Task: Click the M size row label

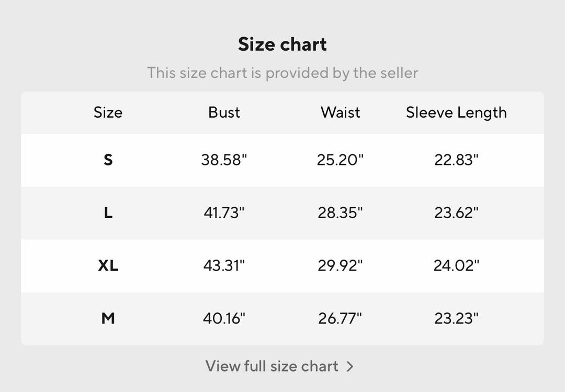Action: tap(108, 318)
